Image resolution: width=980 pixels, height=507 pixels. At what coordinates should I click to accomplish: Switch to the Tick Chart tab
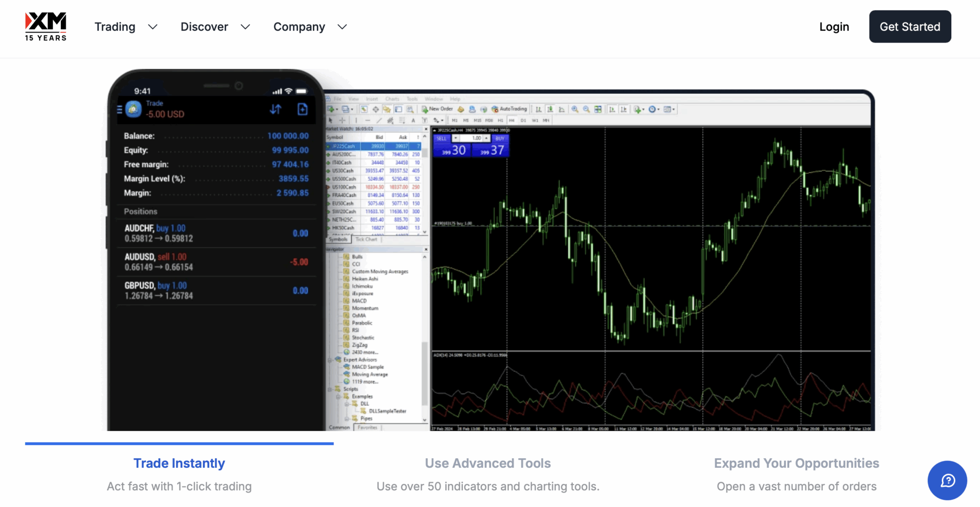tap(367, 239)
